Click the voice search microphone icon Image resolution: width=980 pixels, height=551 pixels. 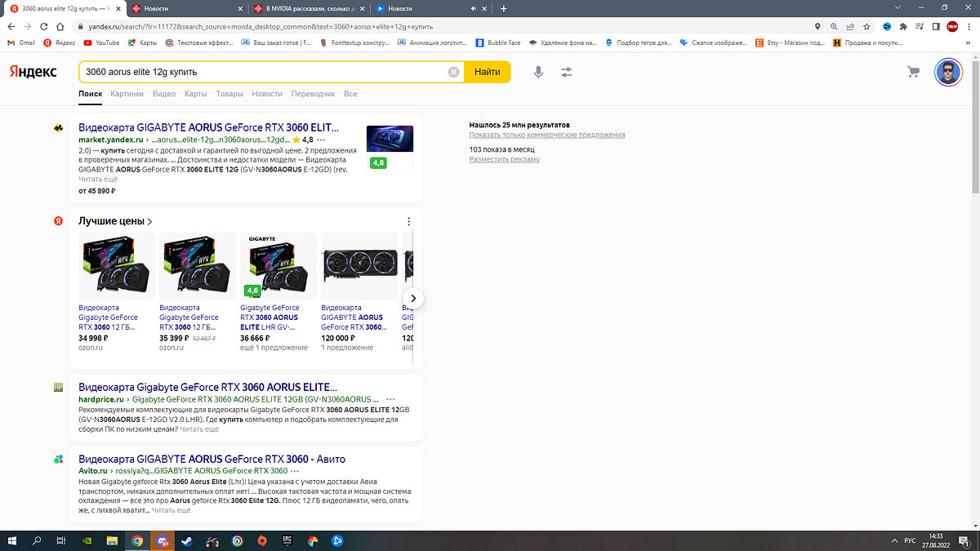click(538, 72)
